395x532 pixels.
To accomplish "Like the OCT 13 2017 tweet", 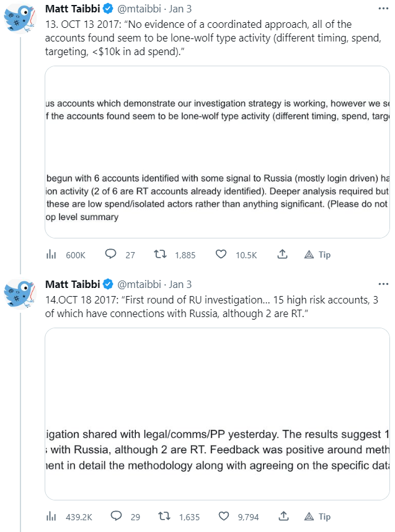I will tap(221, 255).
